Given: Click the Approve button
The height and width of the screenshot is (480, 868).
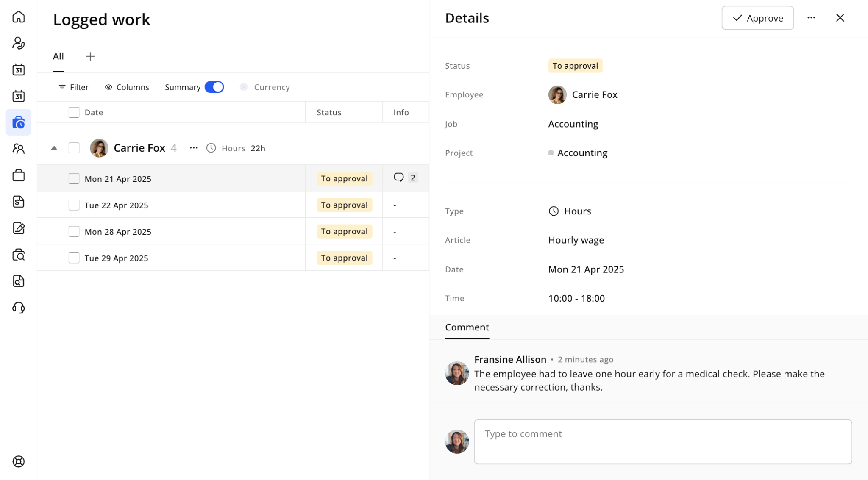Looking at the screenshot, I should coord(758,18).
